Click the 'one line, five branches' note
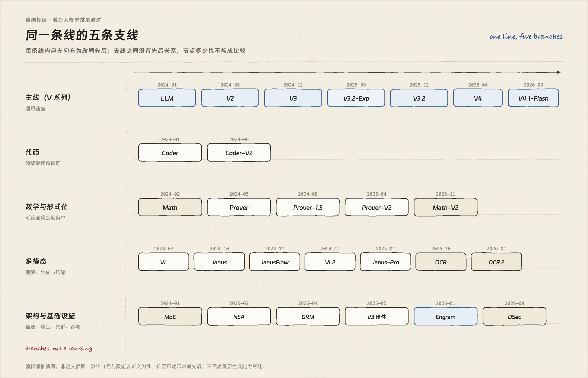Screen dimensions: 588x378 [x=526, y=36]
